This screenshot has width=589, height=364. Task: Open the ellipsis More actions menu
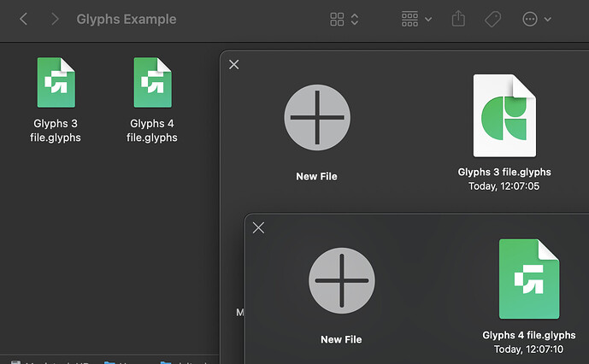click(x=536, y=19)
